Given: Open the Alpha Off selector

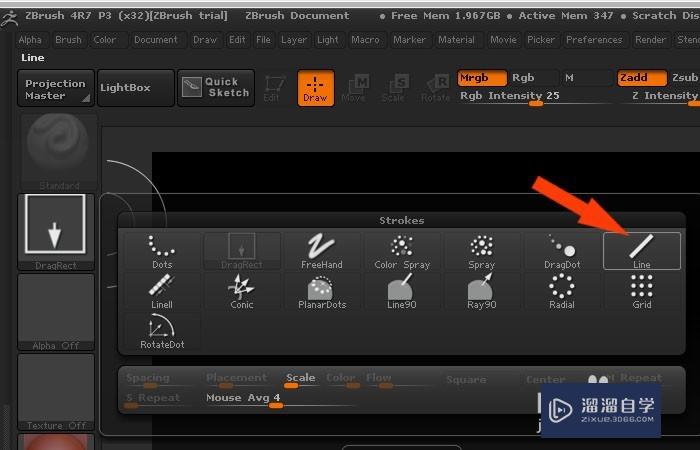Looking at the screenshot, I should coord(56,312).
